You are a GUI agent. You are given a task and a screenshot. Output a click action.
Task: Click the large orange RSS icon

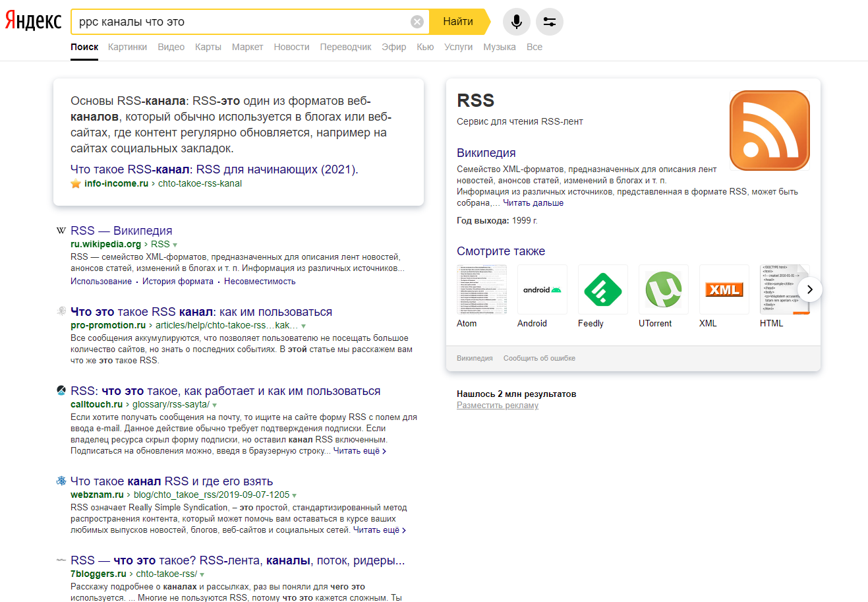pos(770,131)
